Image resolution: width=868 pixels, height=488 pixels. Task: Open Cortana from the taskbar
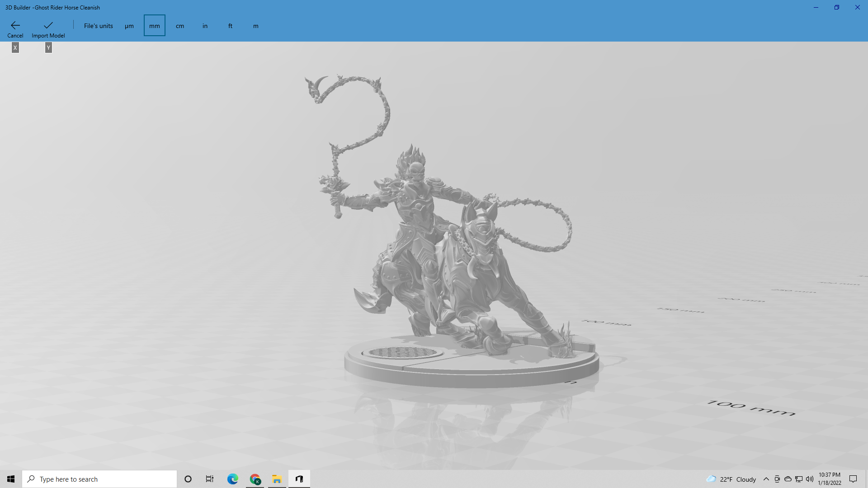coord(188,479)
